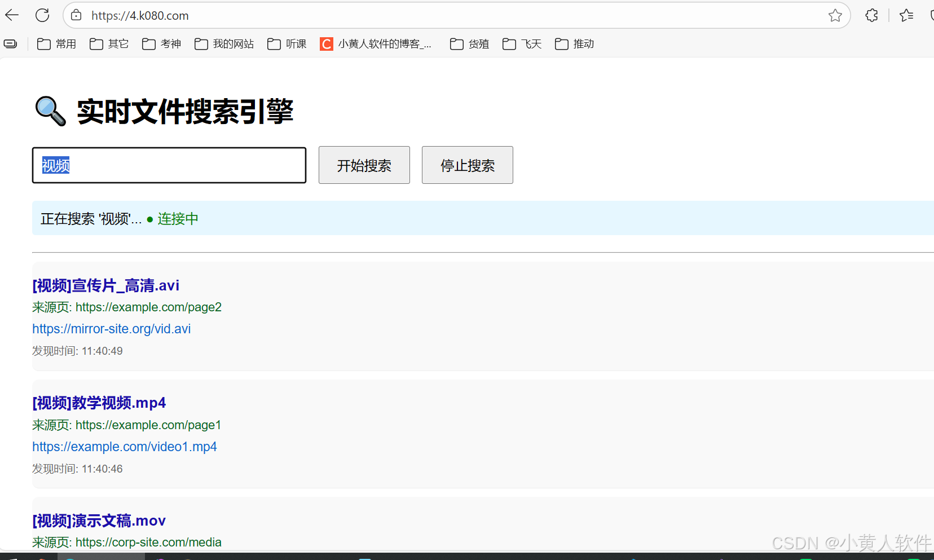This screenshot has height=560, width=934.
Task: Open browser extensions puzzle icon
Action: [x=871, y=15]
